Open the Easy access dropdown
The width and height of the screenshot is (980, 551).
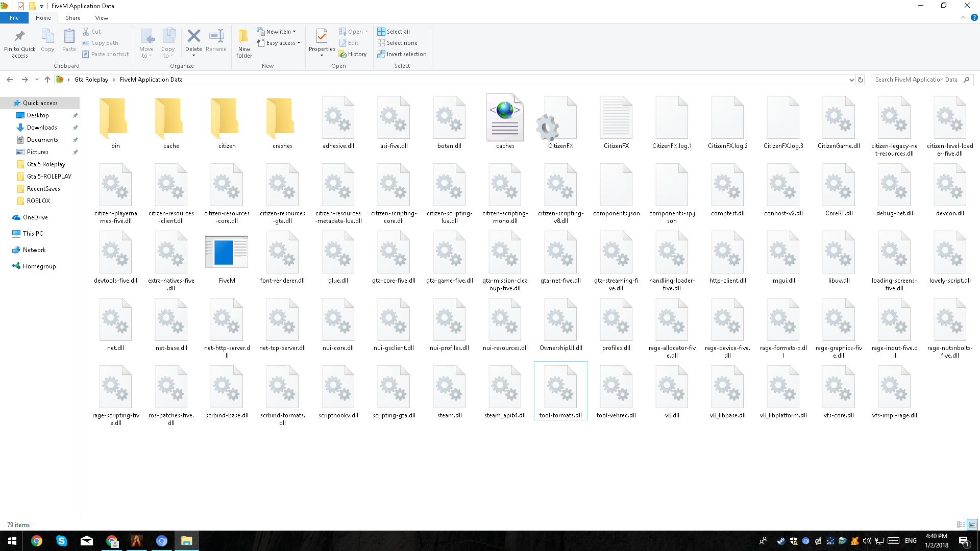coord(279,43)
